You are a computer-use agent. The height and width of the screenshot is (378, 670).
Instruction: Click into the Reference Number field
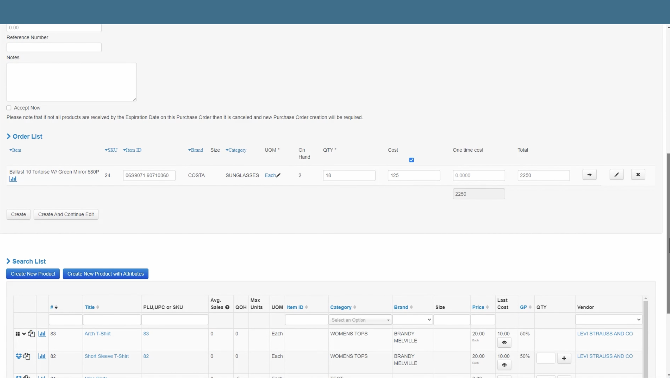pos(54,47)
